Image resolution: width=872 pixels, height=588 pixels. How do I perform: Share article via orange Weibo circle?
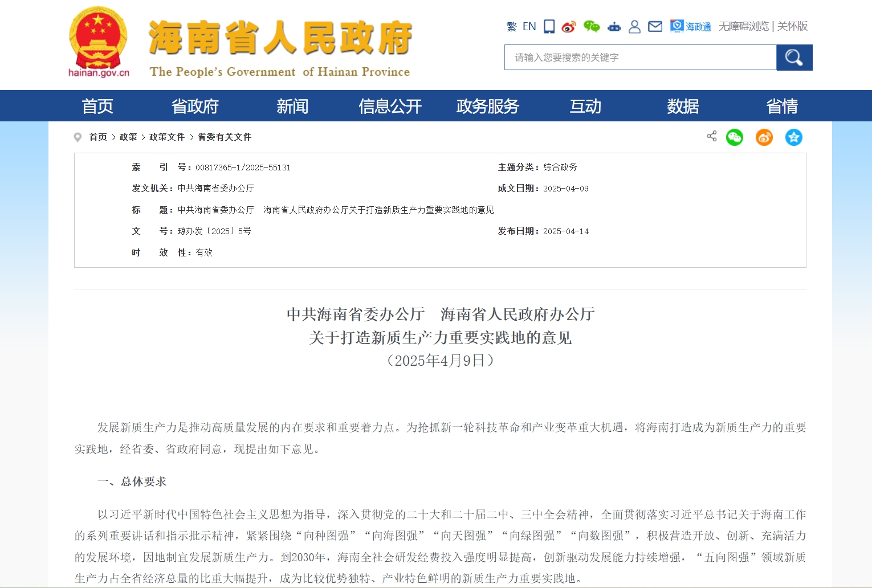click(764, 137)
